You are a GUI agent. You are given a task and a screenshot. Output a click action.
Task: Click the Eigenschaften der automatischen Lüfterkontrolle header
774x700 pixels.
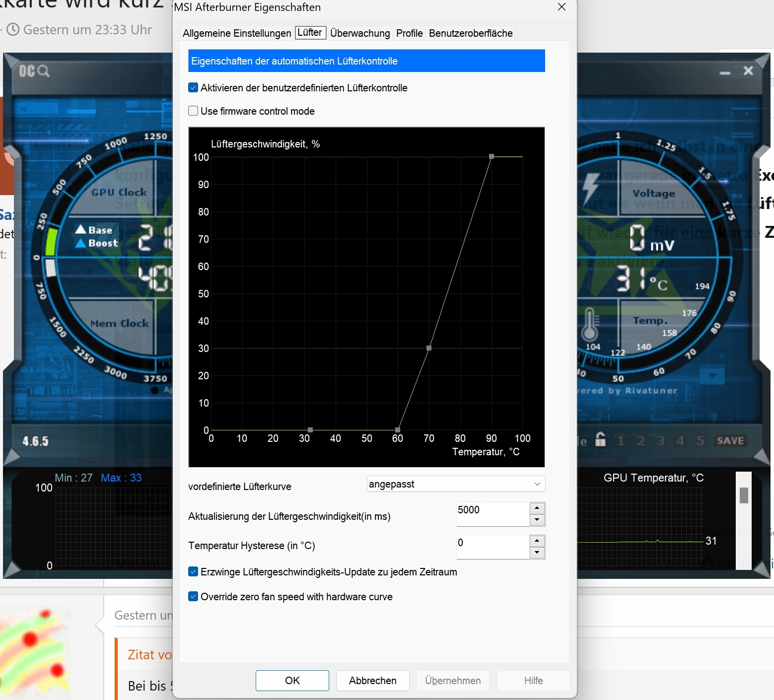366,61
